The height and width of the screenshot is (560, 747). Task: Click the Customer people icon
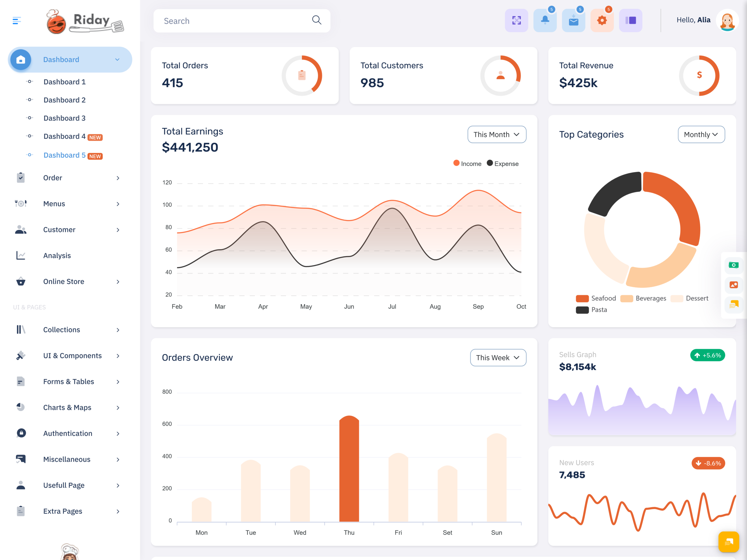pyautogui.click(x=21, y=230)
